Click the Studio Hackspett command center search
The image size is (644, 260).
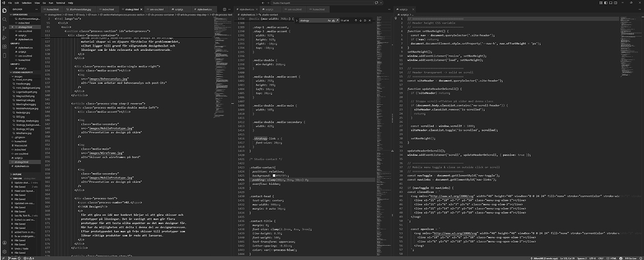pyautogui.click(x=321, y=2)
